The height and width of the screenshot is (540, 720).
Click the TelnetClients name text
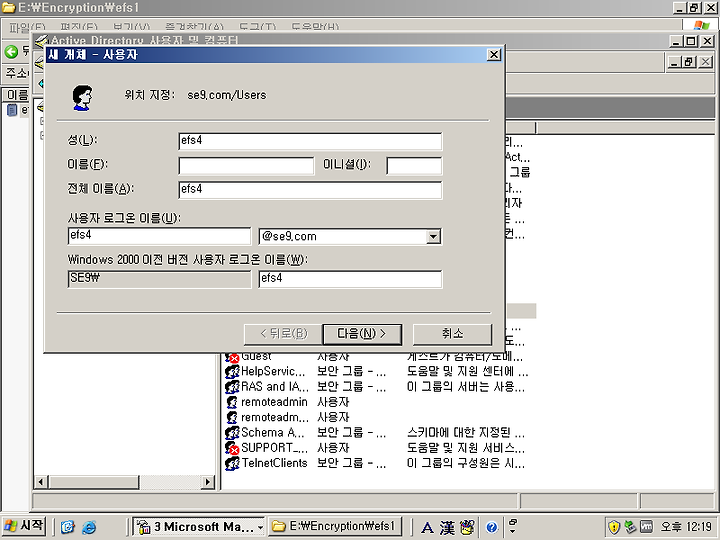tap(275, 463)
